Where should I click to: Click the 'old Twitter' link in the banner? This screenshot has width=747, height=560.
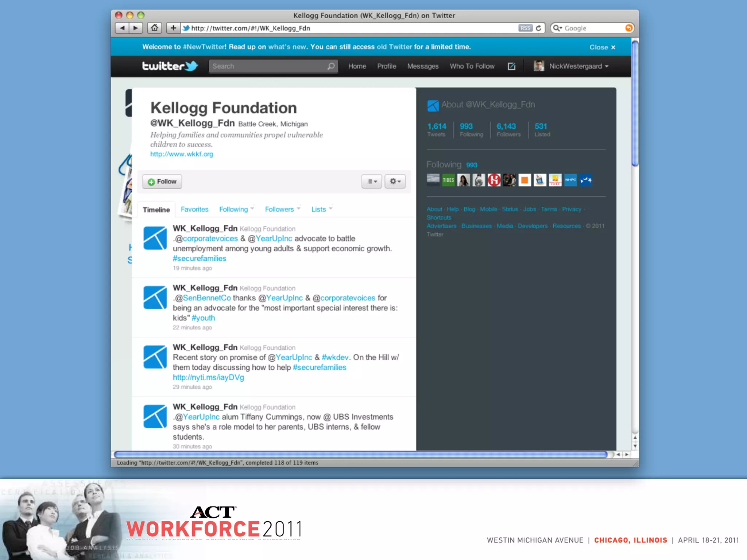[394, 47]
